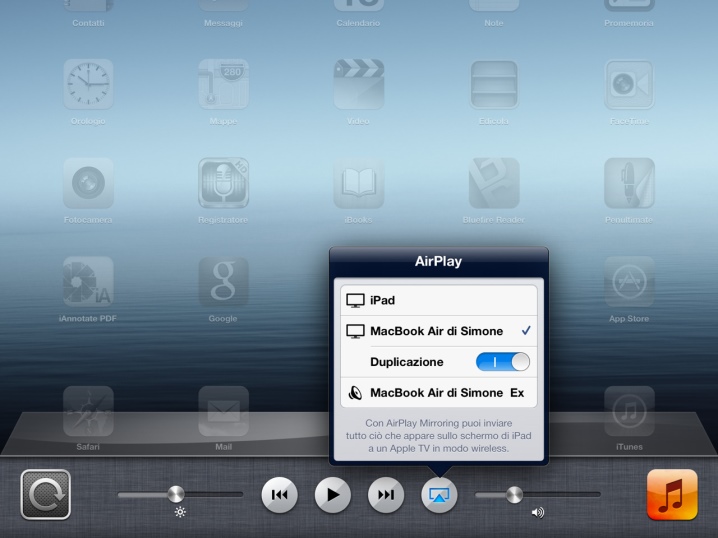Select iPad as AirPlay output
The image size is (718, 538).
click(x=439, y=300)
